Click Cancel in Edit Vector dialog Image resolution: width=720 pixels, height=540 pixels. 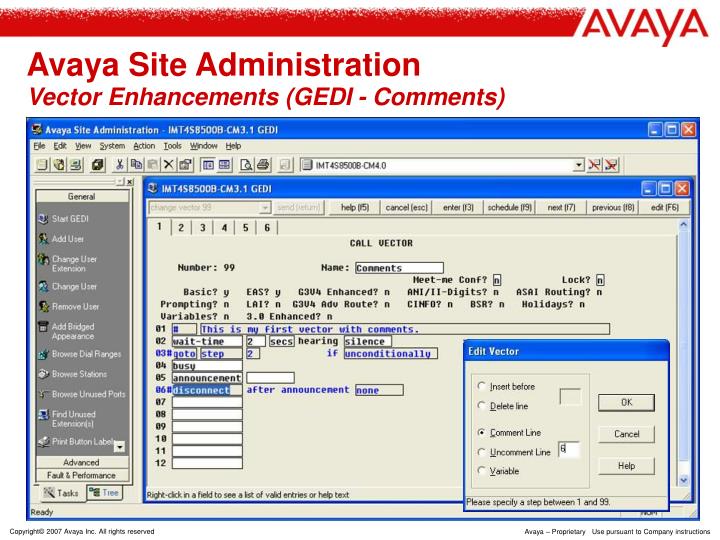[626, 434]
